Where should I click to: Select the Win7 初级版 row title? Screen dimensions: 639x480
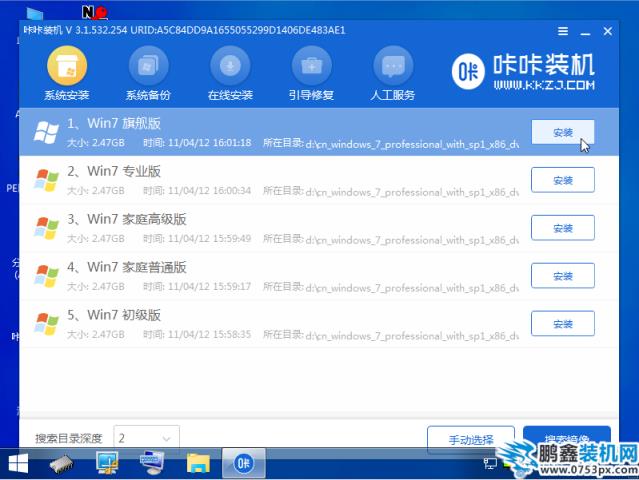pos(114,315)
